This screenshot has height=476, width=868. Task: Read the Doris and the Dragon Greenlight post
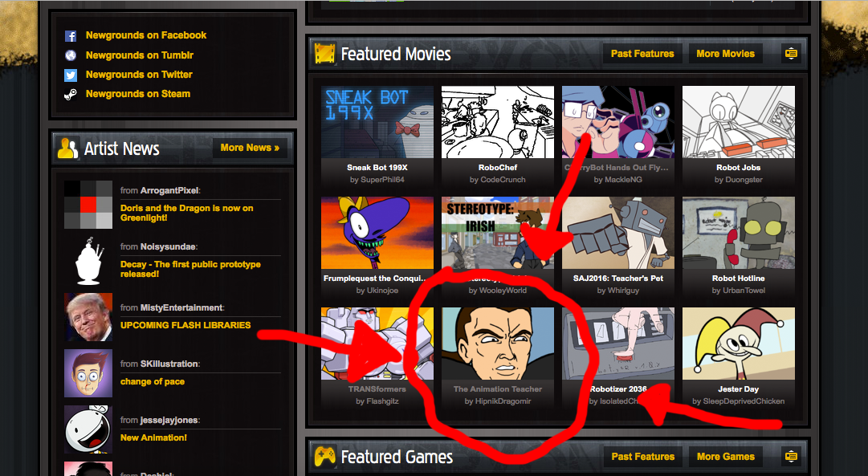[186, 213]
